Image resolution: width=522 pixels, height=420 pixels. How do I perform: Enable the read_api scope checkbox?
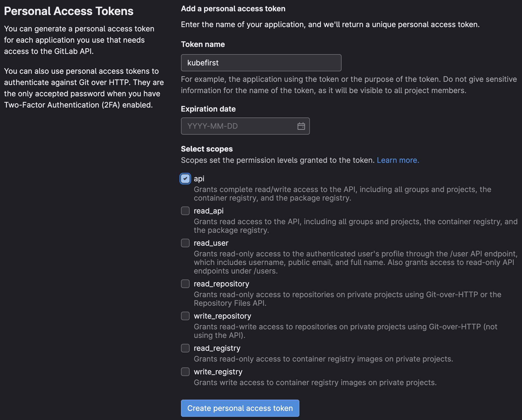coord(185,211)
